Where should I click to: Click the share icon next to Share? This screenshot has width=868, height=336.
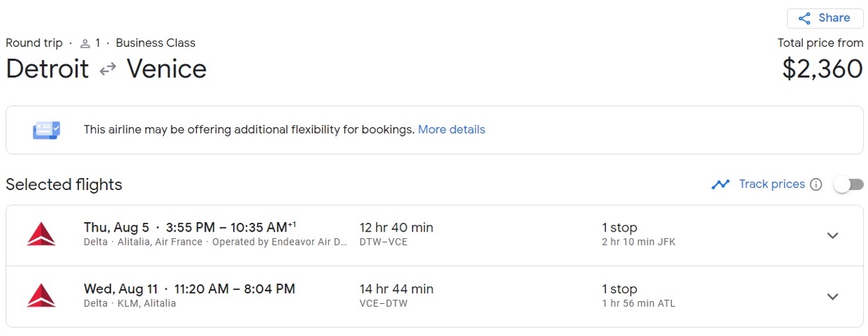tap(804, 19)
